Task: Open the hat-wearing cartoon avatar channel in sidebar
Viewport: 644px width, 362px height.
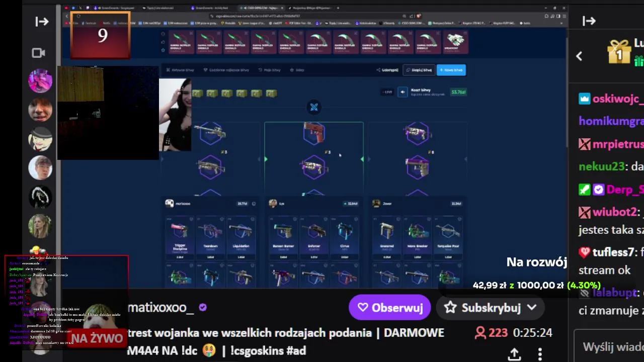Action: (40, 139)
